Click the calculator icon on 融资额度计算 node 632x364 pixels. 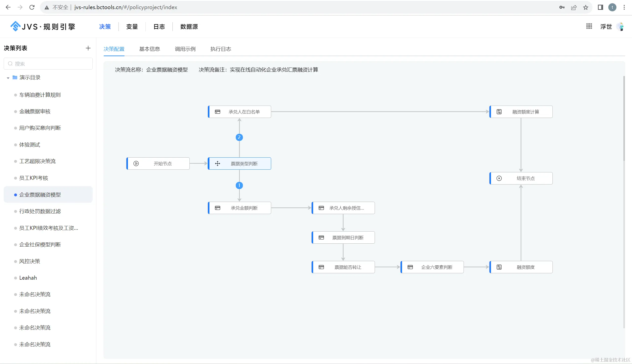(x=499, y=112)
